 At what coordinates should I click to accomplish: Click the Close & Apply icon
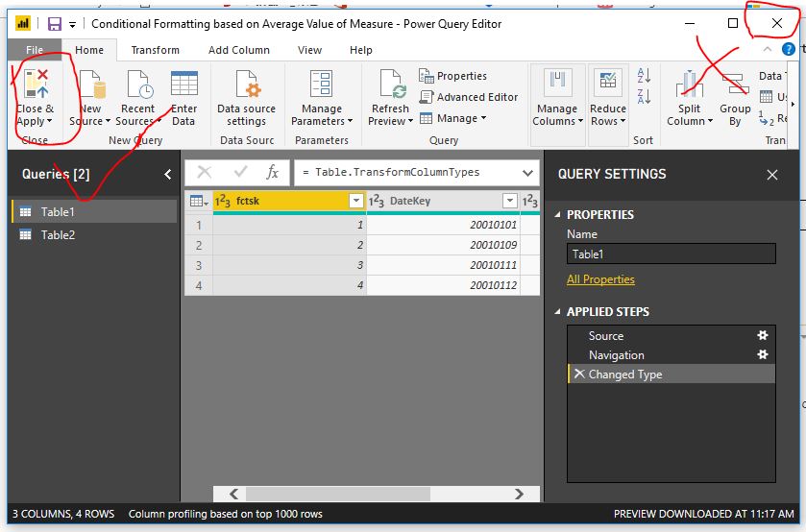coord(35,84)
